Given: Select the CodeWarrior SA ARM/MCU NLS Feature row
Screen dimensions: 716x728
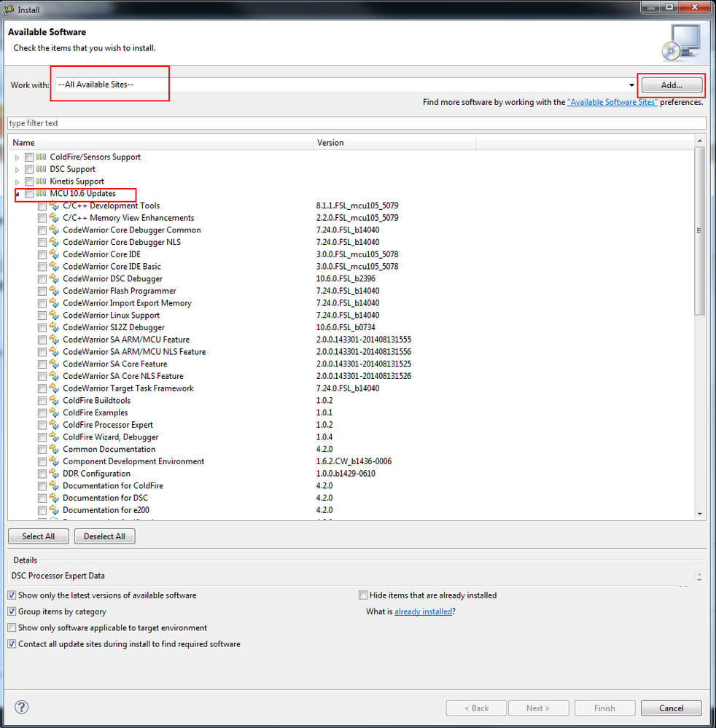Looking at the screenshot, I should [x=134, y=352].
